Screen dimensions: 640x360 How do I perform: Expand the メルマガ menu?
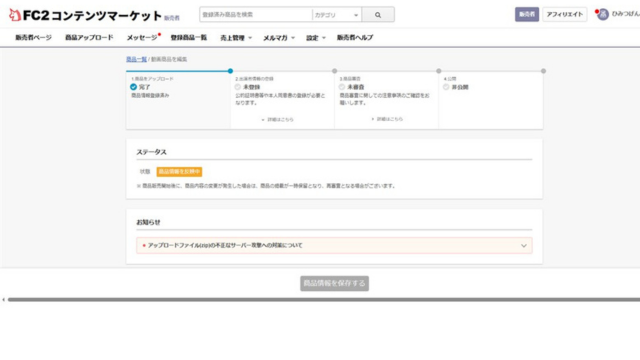pos(279,38)
